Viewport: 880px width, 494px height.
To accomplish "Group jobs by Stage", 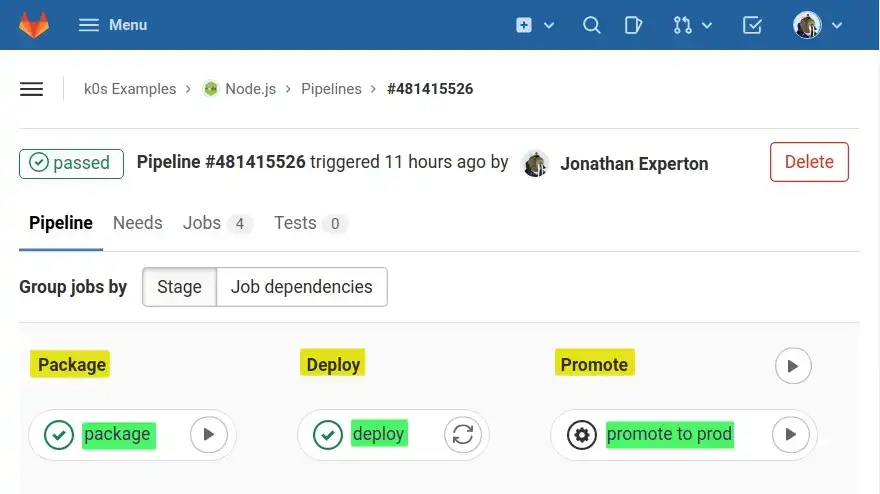I will click(180, 287).
